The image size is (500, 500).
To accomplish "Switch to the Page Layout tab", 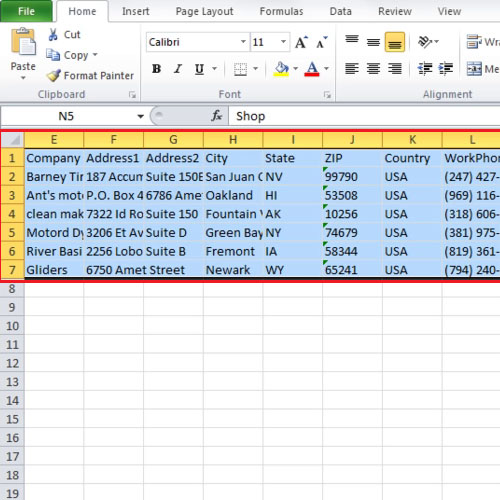I will click(x=204, y=11).
